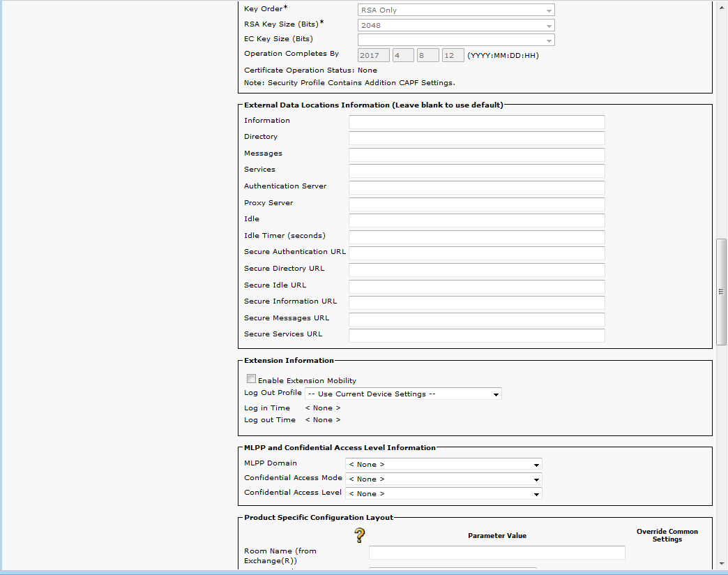Viewport: 728px width, 575px height.
Task: Click the yellow question mark help icon
Action: point(360,535)
